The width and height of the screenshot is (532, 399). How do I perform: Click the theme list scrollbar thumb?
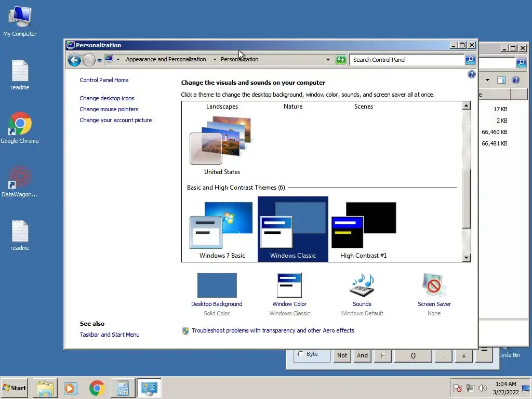point(466,198)
